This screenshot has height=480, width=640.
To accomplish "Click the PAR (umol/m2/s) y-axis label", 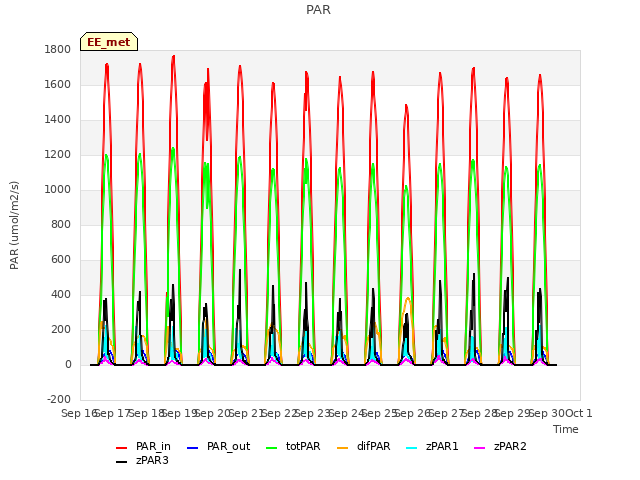I will click(x=14, y=225).
